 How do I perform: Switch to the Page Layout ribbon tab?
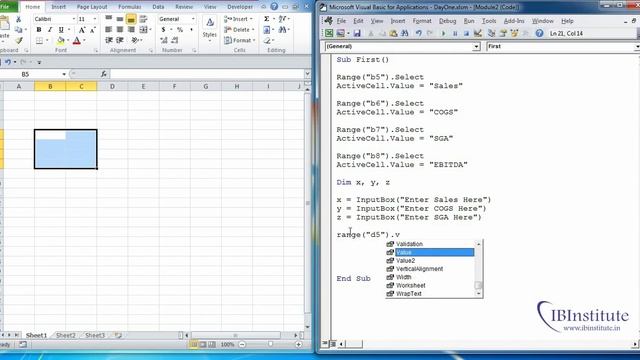[92, 7]
